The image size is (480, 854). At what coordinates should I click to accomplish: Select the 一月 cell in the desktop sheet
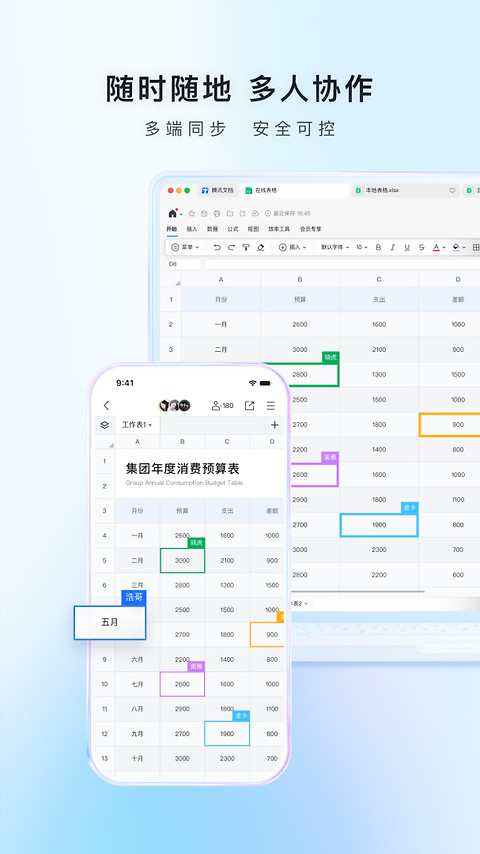(221, 324)
